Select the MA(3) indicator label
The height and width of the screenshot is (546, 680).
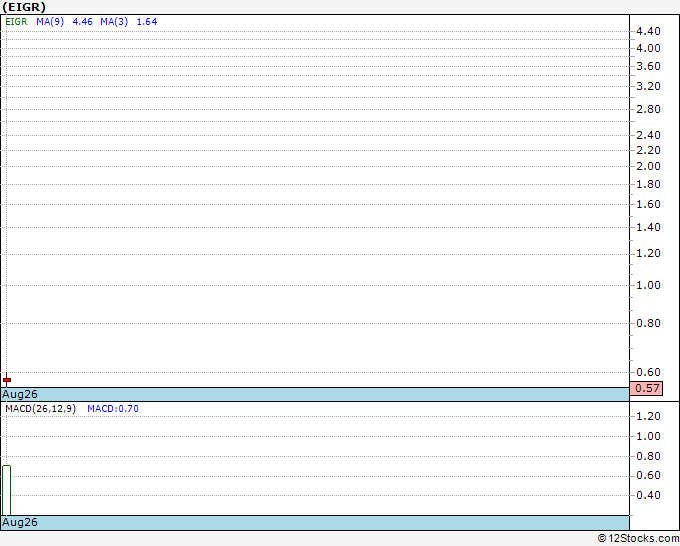point(114,22)
